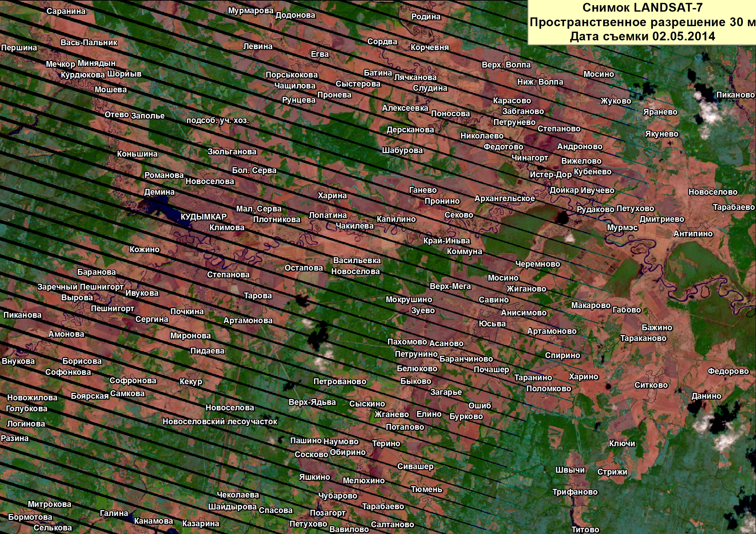Click the Корчевня label
The height and width of the screenshot is (534, 756).
430,47
